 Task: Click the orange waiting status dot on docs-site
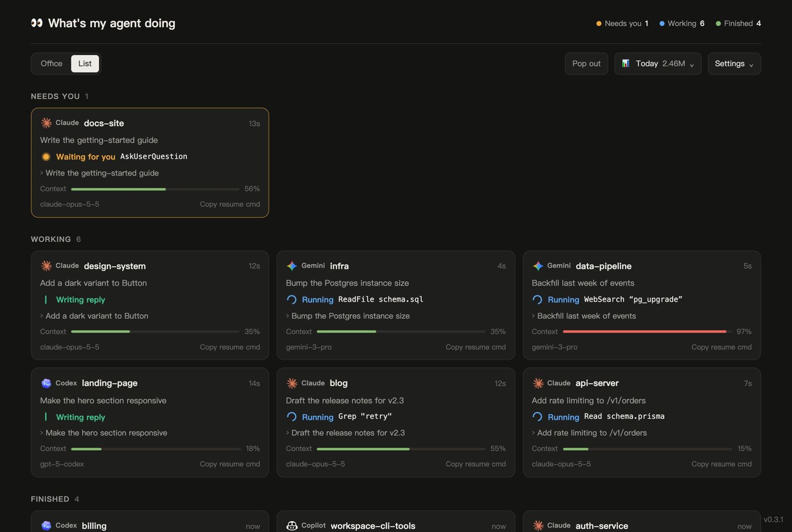(x=46, y=157)
